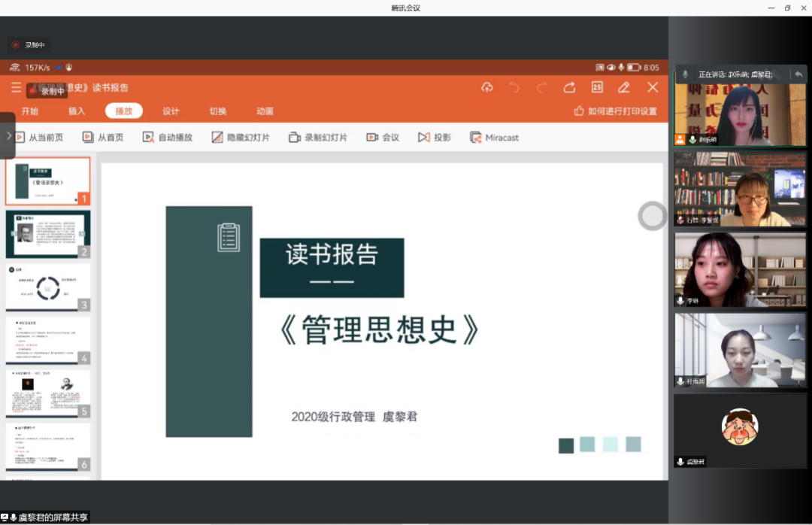Open the 如何进行打印设置 help link
This screenshot has height=525, width=812.
615,111
